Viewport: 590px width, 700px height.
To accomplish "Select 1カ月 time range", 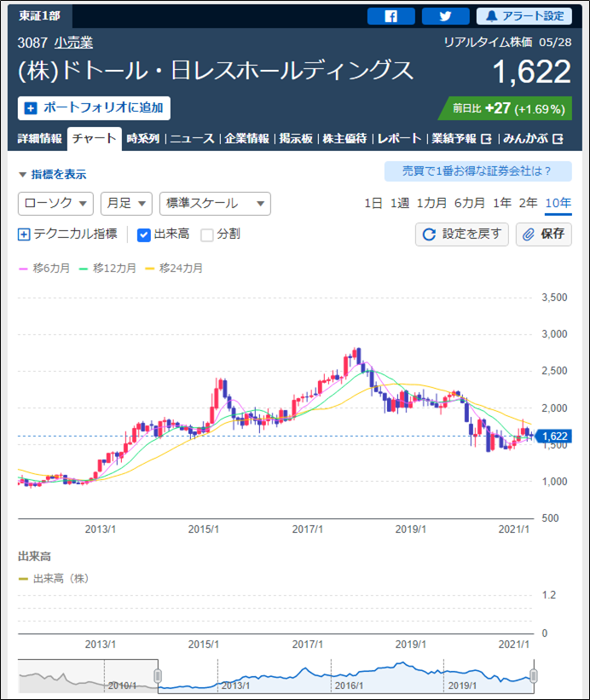I will 431,203.
